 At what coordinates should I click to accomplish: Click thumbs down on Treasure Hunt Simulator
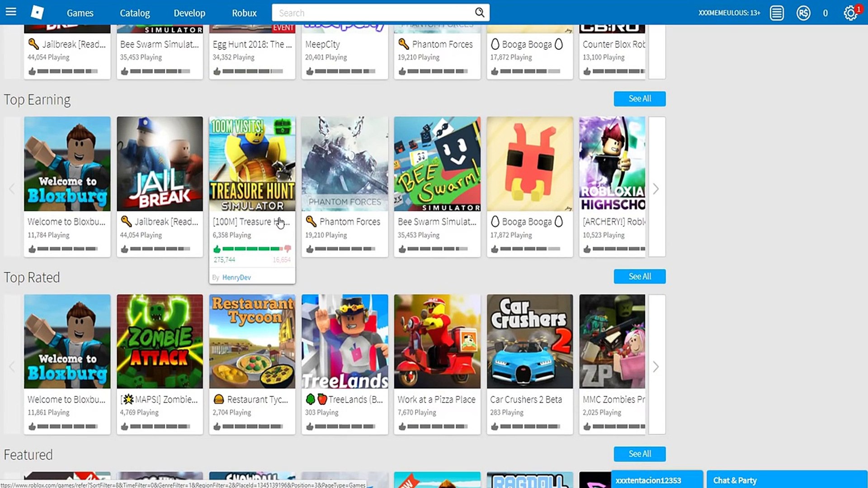(x=288, y=249)
